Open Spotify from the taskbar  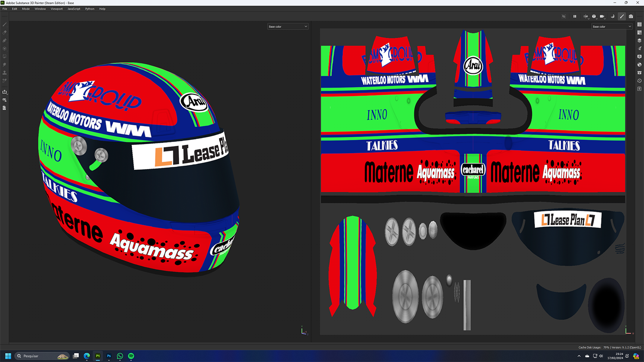131,356
